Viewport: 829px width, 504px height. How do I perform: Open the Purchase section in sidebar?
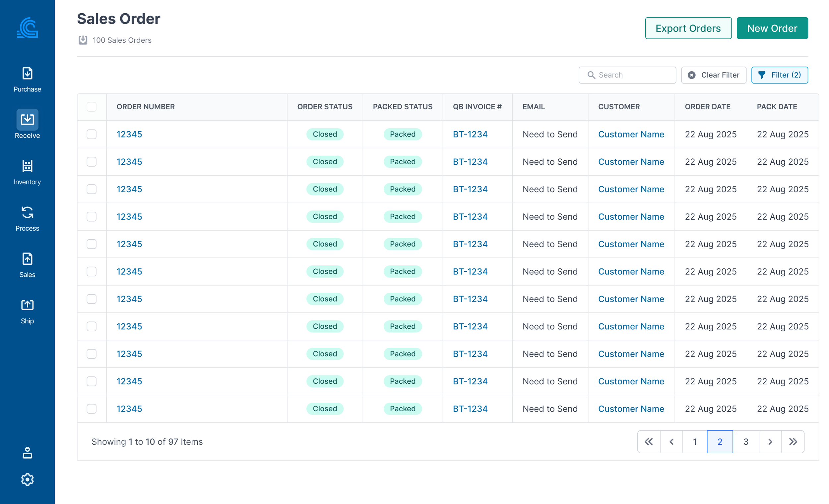coord(27,79)
